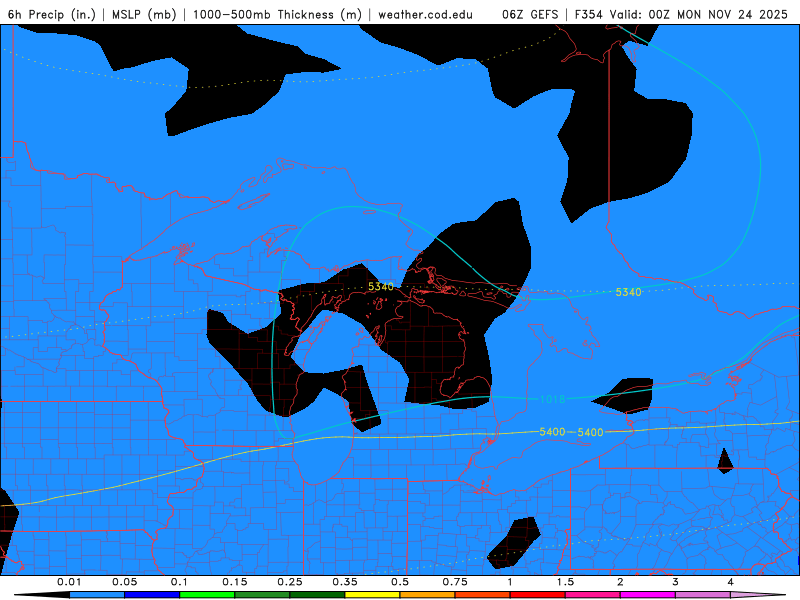
Task: Click the '3' legend value
Action: click(675, 582)
